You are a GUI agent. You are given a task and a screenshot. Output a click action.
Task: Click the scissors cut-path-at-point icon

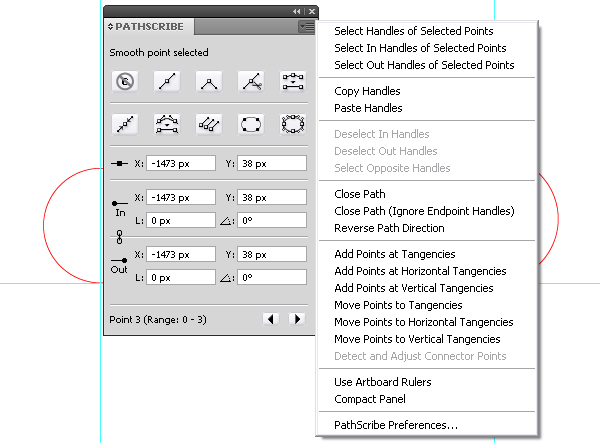pyautogui.click(x=251, y=81)
